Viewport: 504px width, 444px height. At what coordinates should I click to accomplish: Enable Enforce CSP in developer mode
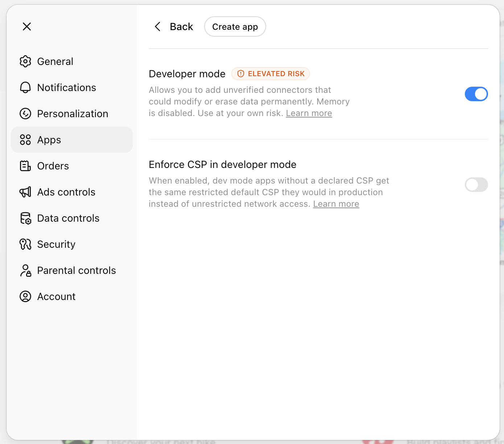tap(476, 185)
